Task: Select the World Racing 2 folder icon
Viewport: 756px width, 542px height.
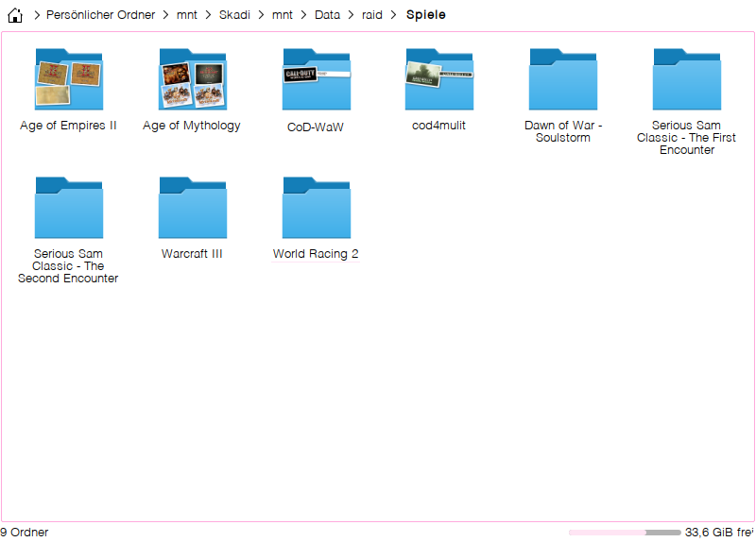Action: [x=317, y=208]
